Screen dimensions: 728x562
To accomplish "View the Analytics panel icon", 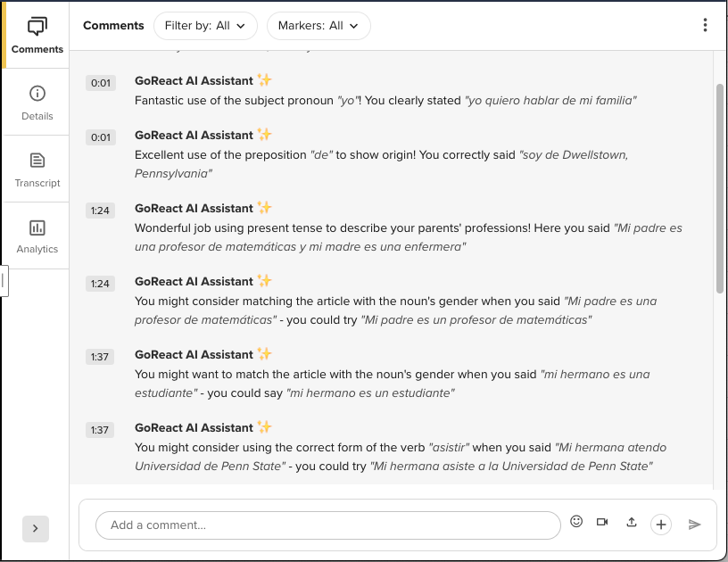I will pos(36,227).
